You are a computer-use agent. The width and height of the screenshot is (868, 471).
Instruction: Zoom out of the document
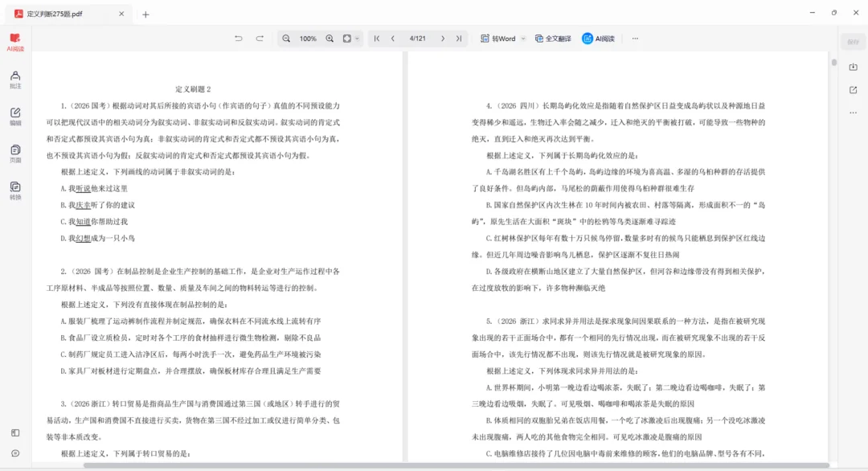[286, 39]
